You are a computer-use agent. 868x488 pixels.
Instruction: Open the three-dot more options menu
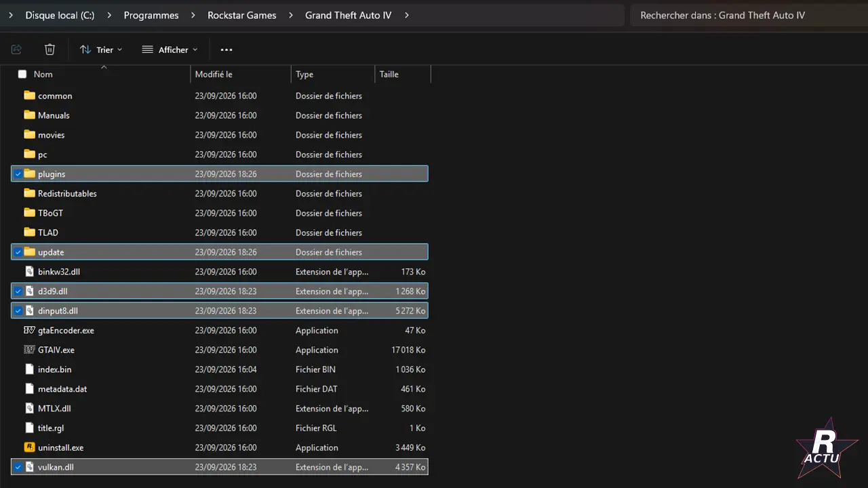226,49
